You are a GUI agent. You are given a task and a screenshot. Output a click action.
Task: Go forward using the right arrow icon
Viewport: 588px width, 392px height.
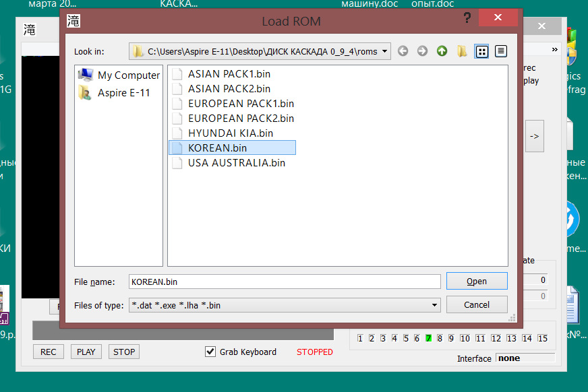pos(422,51)
